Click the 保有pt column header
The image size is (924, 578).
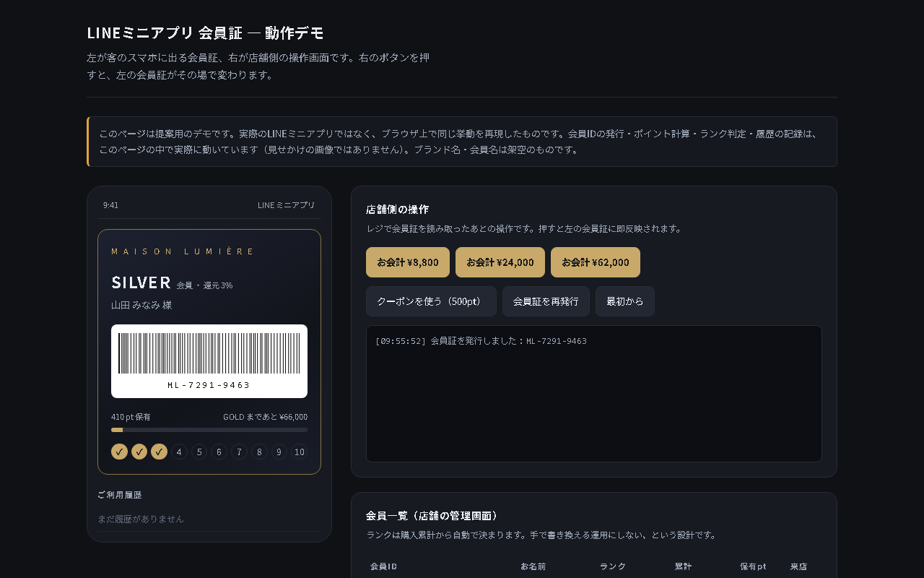(753, 566)
